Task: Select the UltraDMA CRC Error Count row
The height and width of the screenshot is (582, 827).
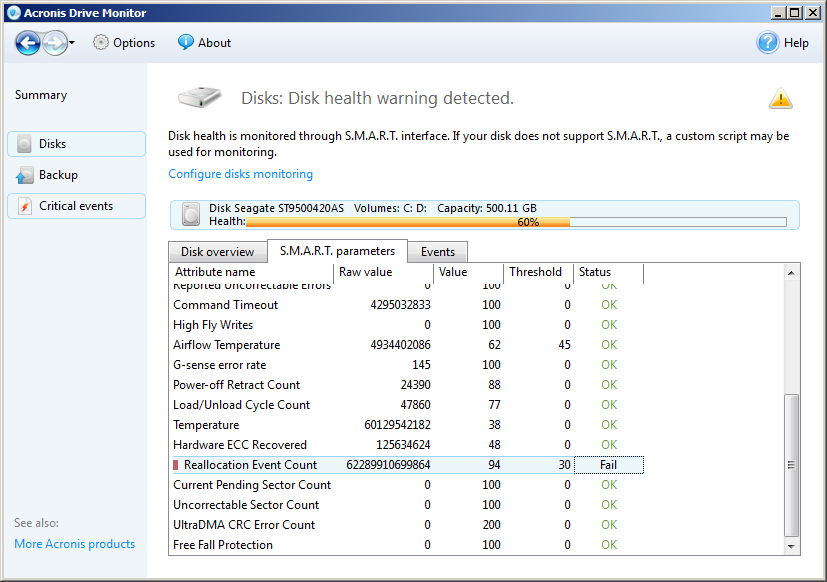Action: [x=408, y=525]
